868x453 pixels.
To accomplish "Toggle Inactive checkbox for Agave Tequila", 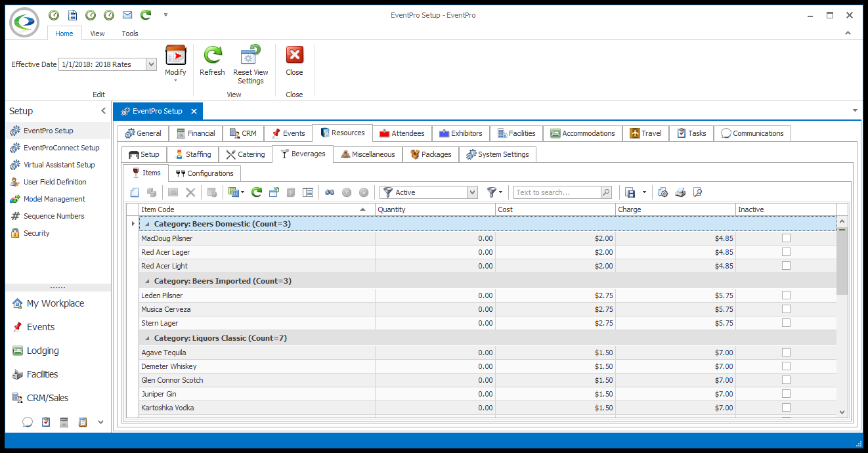I will coord(786,353).
